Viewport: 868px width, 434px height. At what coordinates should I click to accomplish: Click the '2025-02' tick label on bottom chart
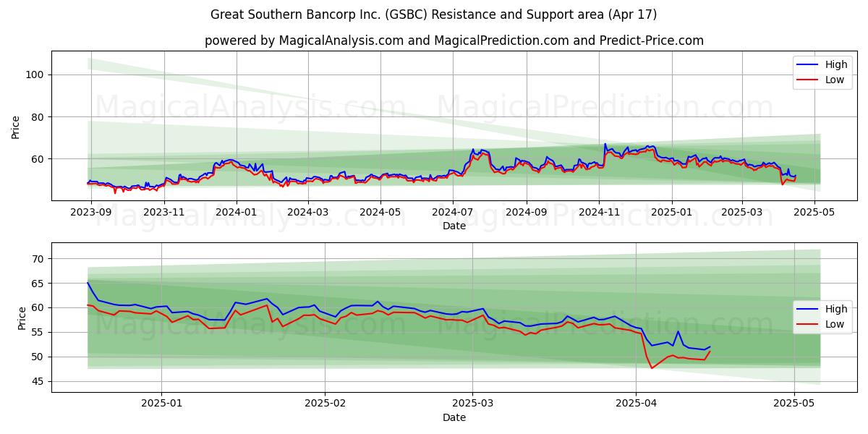[x=325, y=404]
